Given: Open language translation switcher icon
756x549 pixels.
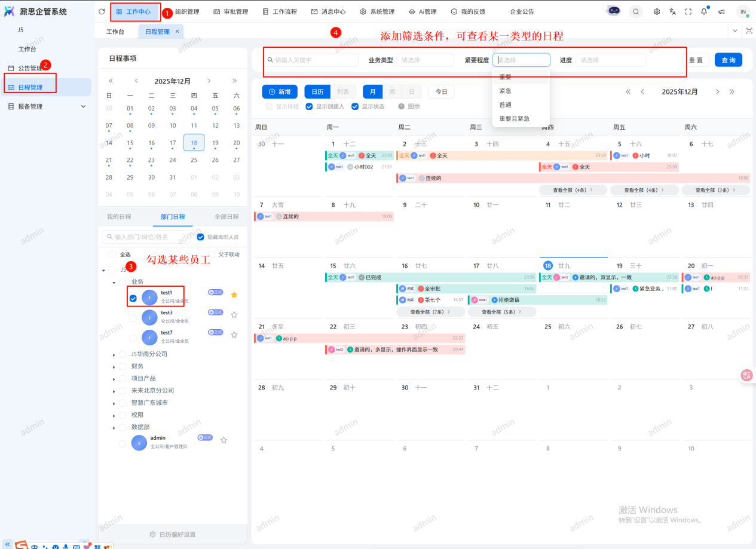Looking at the screenshot, I should click(x=672, y=11).
